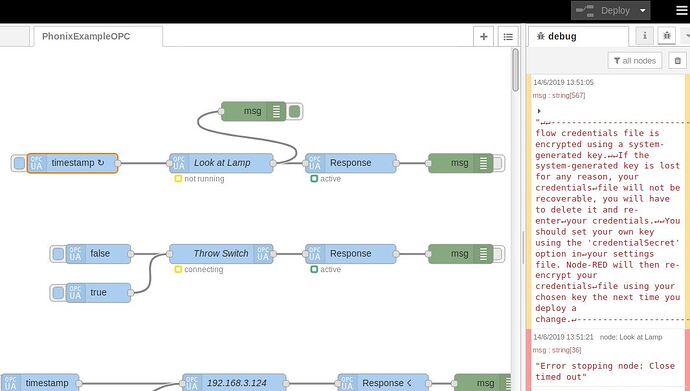690x391 pixels.
Task: Open the Deploy options dropdown arrow
Action: tap(642, 11)
